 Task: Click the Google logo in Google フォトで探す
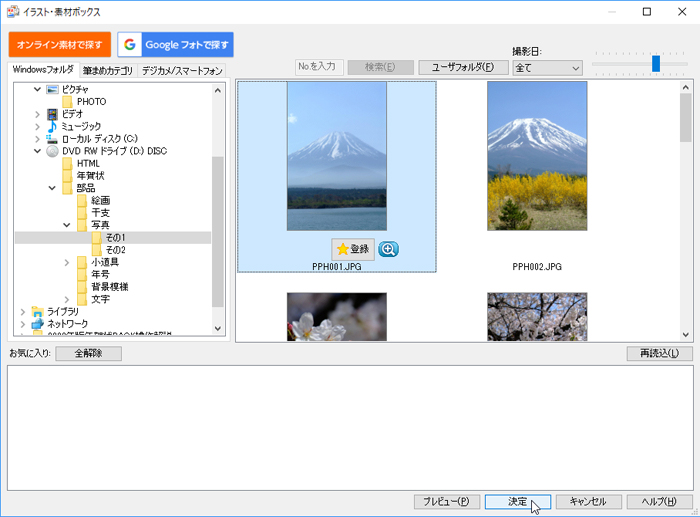pos(130,45)
